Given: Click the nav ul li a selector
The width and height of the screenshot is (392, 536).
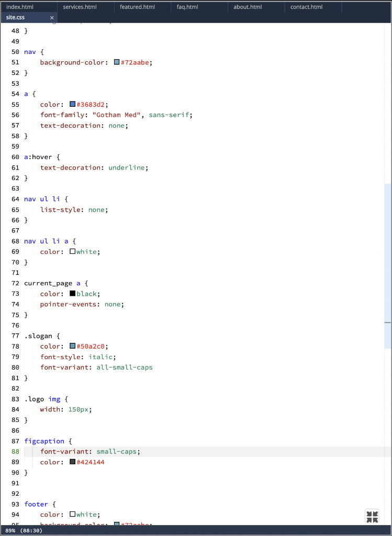Looking at the screenshot, I should point(46,241).
